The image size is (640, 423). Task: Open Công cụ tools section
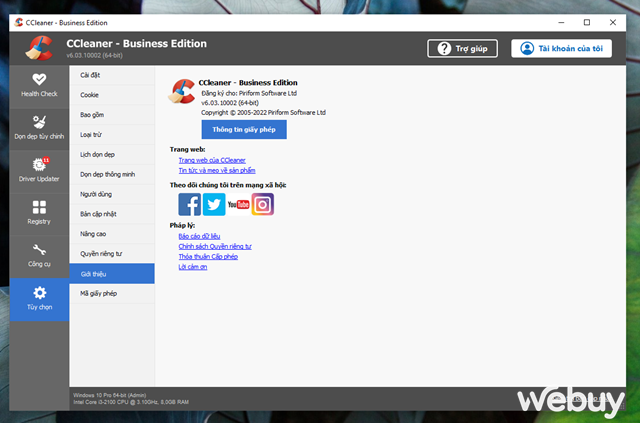pos(39,256)
